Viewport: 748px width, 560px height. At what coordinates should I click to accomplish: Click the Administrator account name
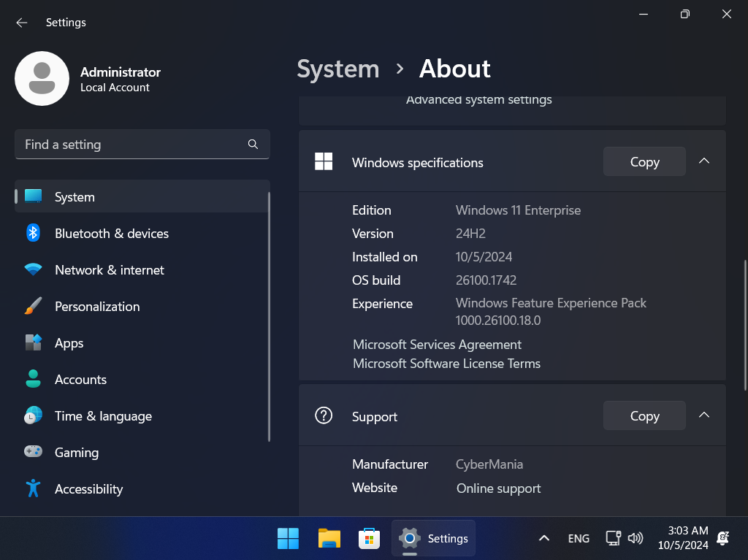(121, 72)
